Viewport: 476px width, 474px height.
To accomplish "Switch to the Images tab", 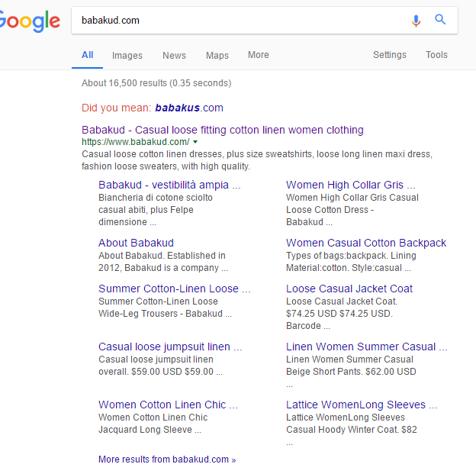I will (127, 55).
